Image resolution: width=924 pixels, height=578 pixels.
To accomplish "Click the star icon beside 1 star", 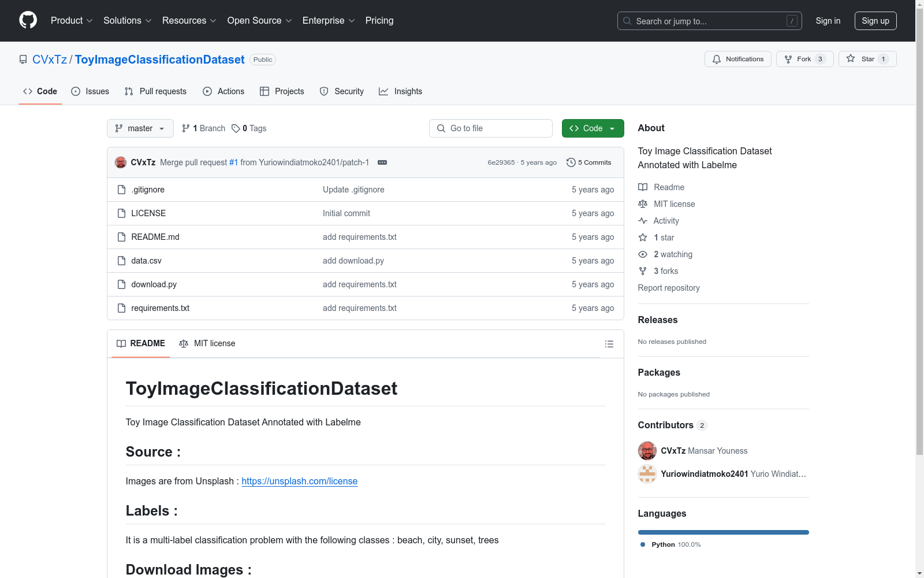I will 643,238.
